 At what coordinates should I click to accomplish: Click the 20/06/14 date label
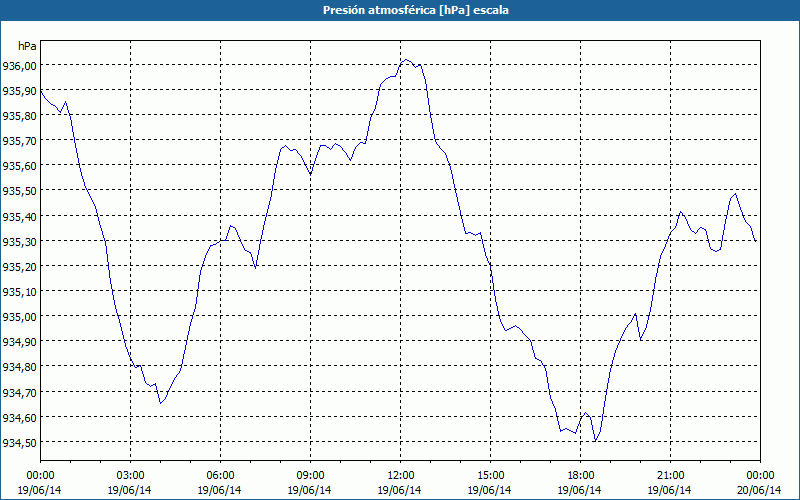click(759, 490)
